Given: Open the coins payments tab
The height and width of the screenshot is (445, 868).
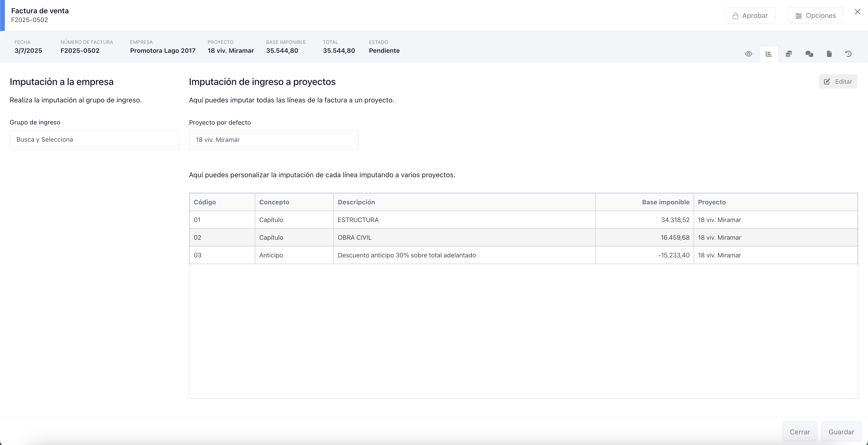Looking at the screenshot, I should (789, 54).
